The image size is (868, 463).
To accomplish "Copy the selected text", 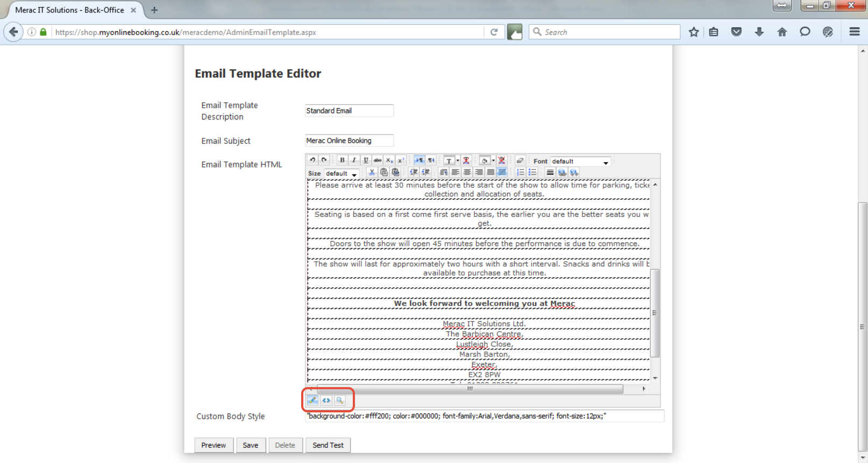I will [383, 172].
